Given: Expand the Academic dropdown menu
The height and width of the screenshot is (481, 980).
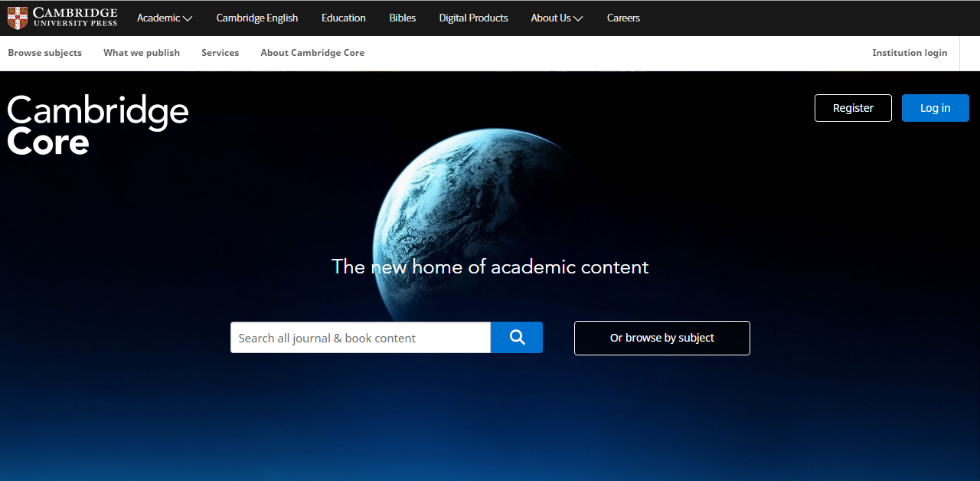Looking at the screenshot, I should (165, 18).
